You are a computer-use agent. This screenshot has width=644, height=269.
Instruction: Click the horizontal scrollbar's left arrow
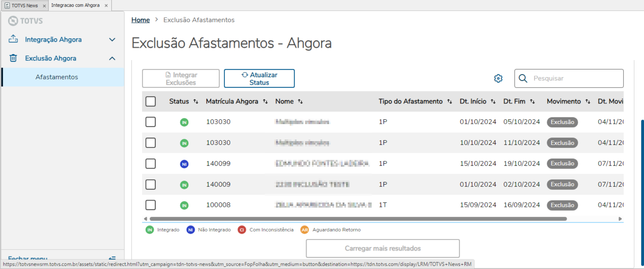(146, 219)
